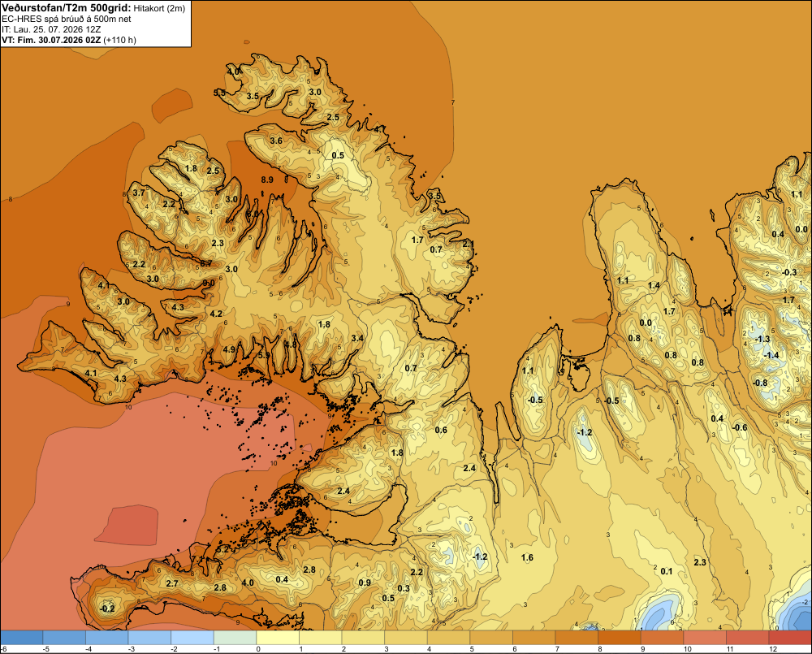Pick the legend swatch between 10 and 11
Viewport: 812px width, 654px height.
tap(706, 637)
